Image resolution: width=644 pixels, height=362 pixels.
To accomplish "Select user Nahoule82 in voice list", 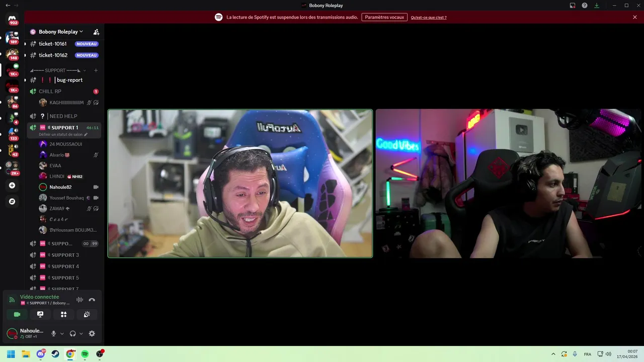I will [69, 187].
